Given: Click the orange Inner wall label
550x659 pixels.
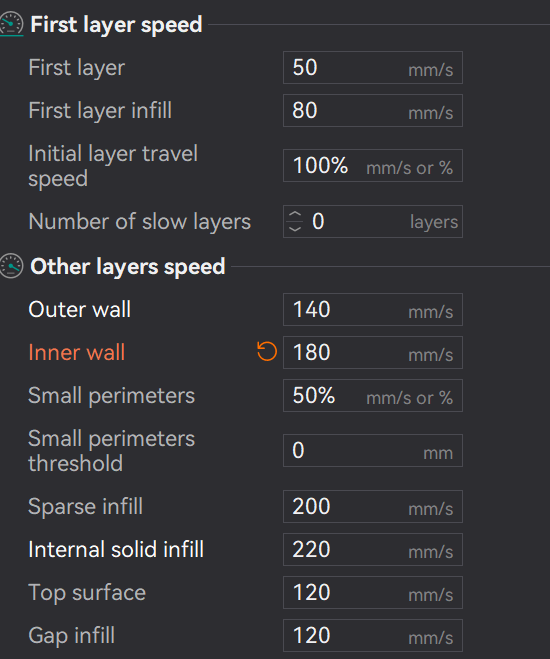Looking at the screenshot, I should click(x=76, y=352).
